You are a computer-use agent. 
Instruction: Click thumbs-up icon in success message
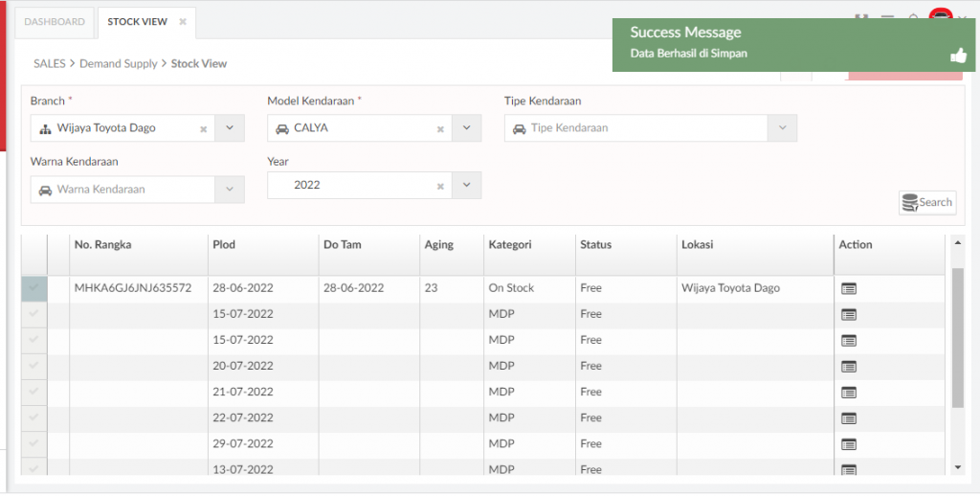click(x=958, y=56)
